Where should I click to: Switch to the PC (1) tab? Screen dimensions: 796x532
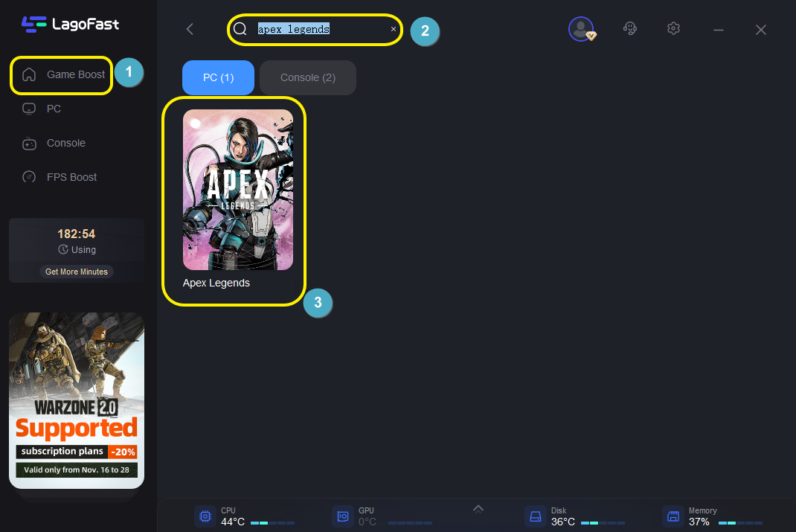click(x=218, y=77)
